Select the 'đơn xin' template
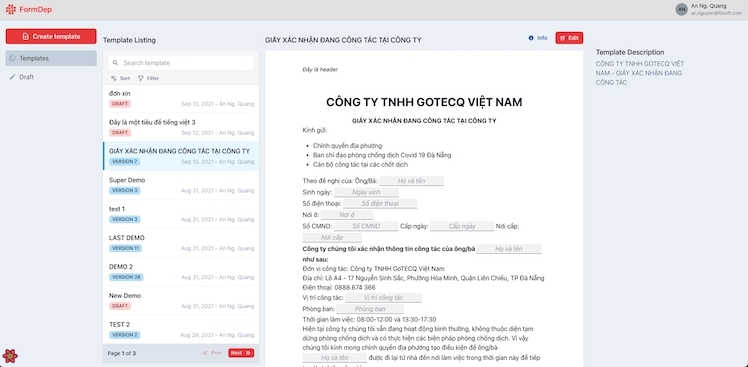The height and width of the screenshot is (367, 748). tap(181, 99)
